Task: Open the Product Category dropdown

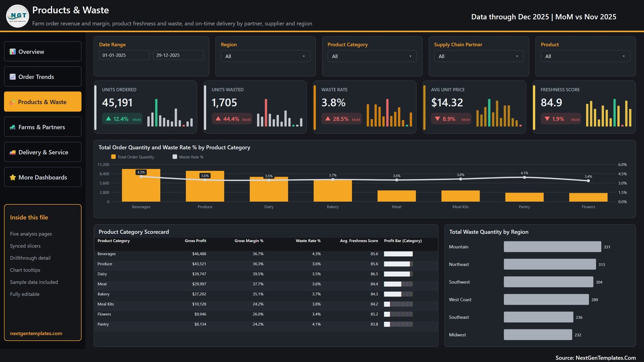Action: click(x=372, y=56)
